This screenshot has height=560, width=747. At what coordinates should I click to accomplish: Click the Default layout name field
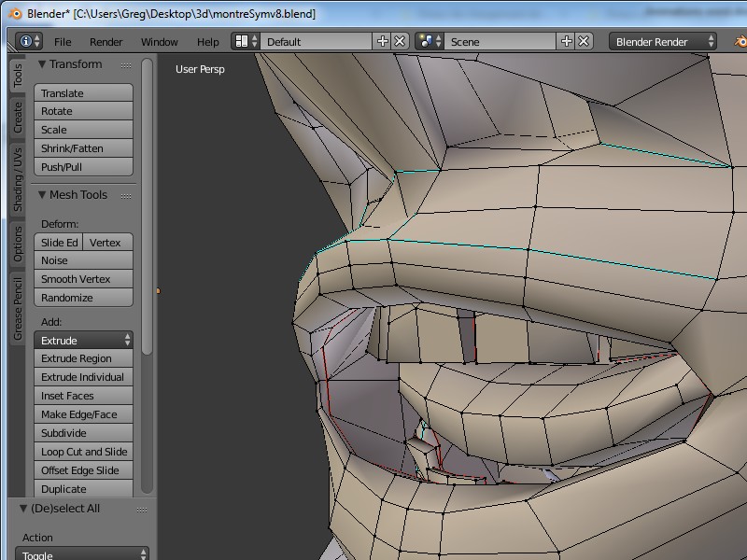pos(317,41)
